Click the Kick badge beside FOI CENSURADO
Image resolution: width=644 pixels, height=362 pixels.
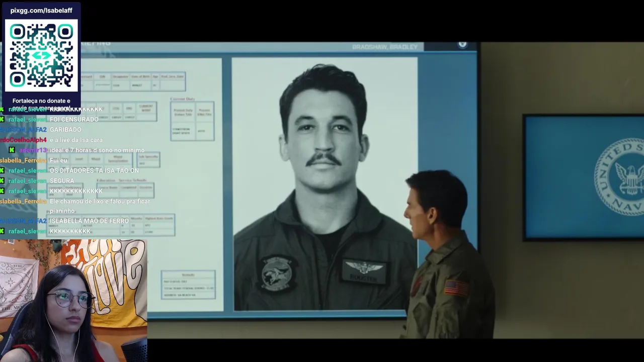[2, 119]
